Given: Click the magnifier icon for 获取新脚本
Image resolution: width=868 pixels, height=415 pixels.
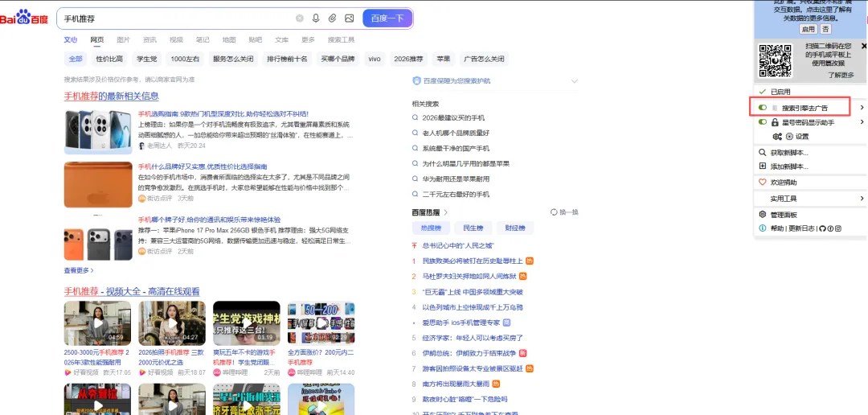Looking at the screenshot, I should click(x=762, y=152).
